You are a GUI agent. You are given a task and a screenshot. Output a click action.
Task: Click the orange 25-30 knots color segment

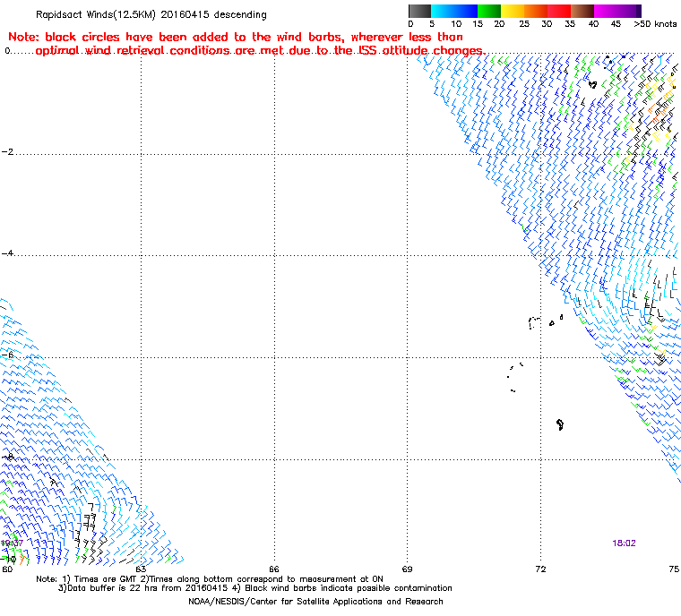(x=536, y=11)
